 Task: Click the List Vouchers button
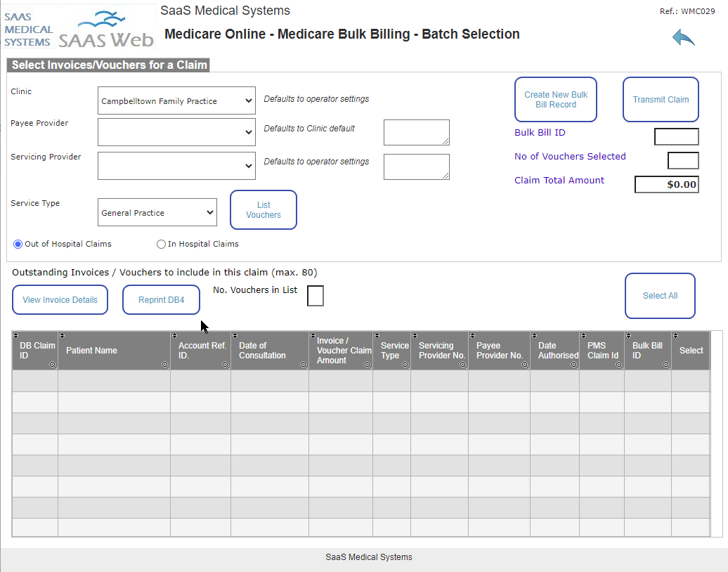click(264, 210)
